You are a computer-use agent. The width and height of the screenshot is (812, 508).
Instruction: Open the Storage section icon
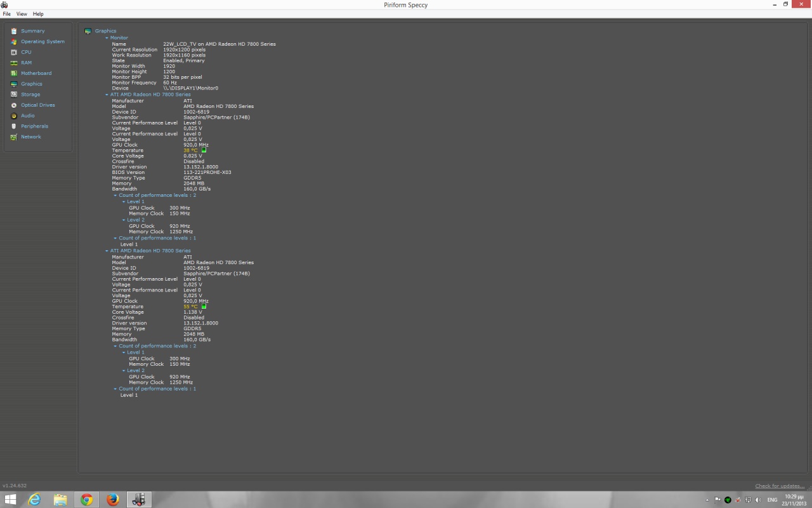coord(14,95)
